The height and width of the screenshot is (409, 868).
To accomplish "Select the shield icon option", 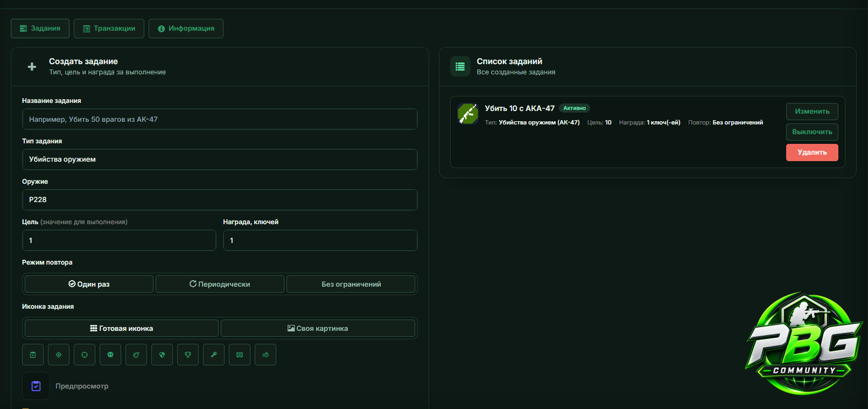I will pos(162,355).
